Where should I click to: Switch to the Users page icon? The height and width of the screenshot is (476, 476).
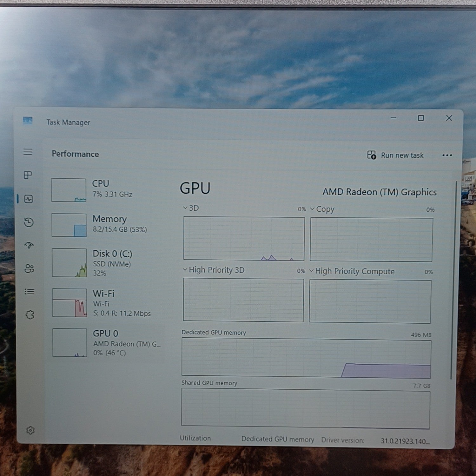pos(29,268)
